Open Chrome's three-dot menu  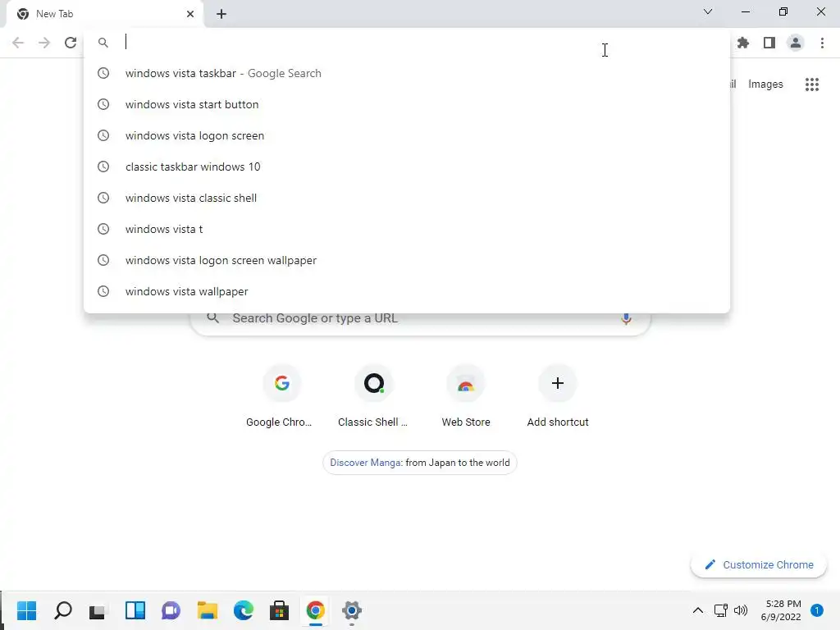pyautogui.click(x=822, y=43)
